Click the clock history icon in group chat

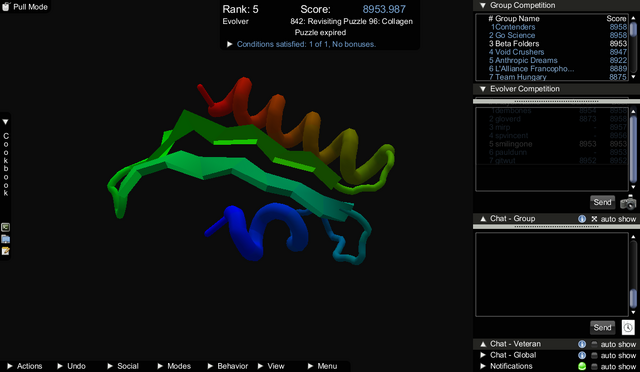pos(628,327)
